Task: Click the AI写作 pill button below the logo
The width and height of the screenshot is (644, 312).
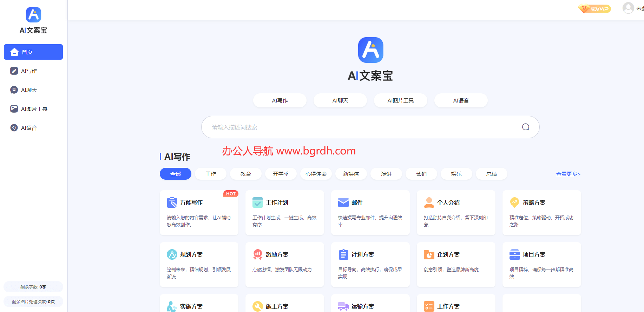Action: click(x=280, y=100)
